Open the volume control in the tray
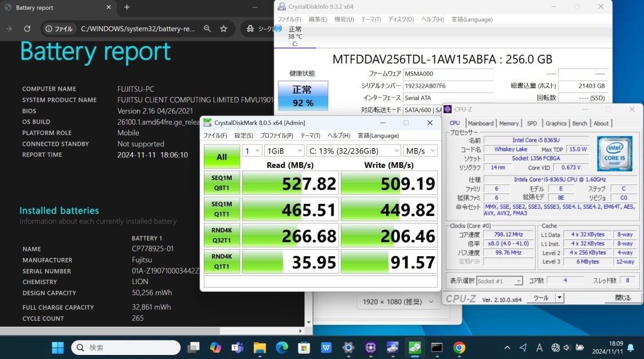Viewport: 644px width, 359px height. [x=567, y=347]
